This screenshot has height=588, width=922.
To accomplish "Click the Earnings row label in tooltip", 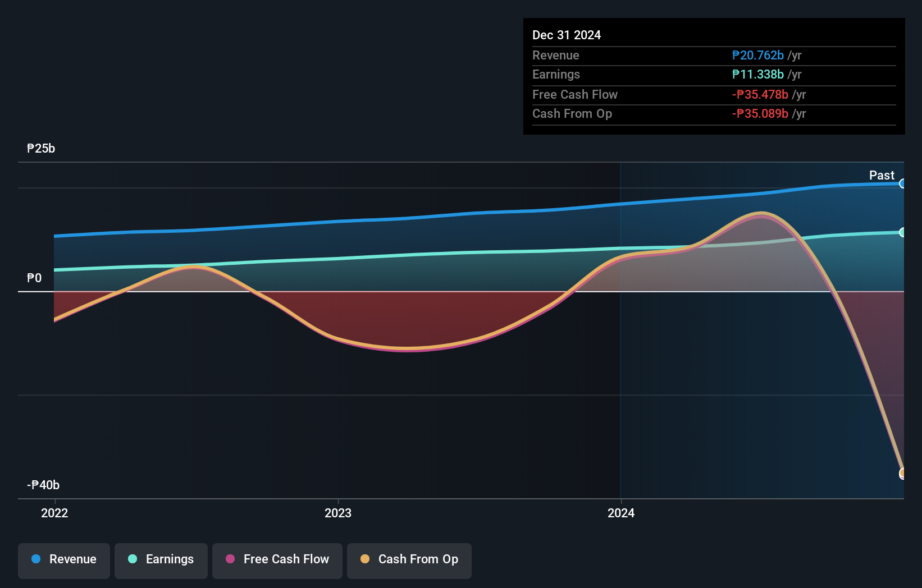I will click(556, 74).
